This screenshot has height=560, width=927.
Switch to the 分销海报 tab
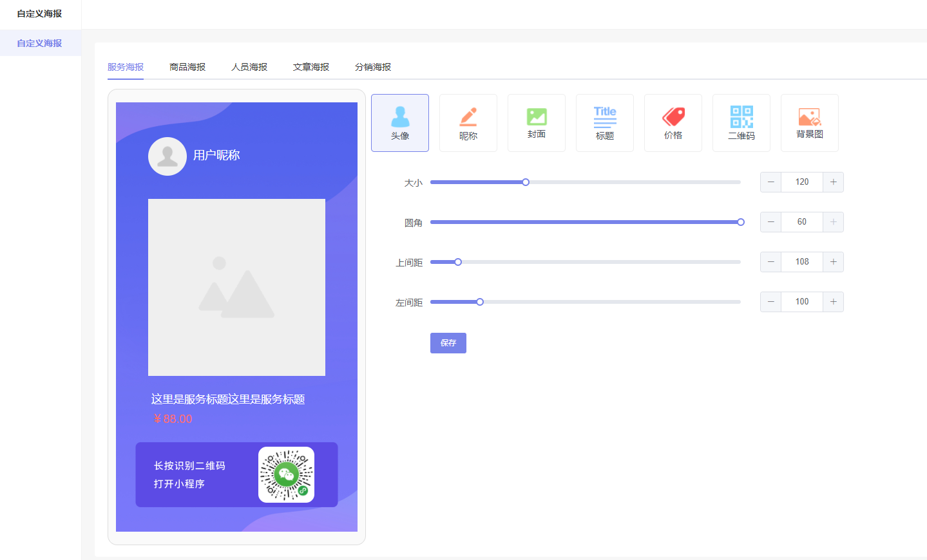coord(373,67)
